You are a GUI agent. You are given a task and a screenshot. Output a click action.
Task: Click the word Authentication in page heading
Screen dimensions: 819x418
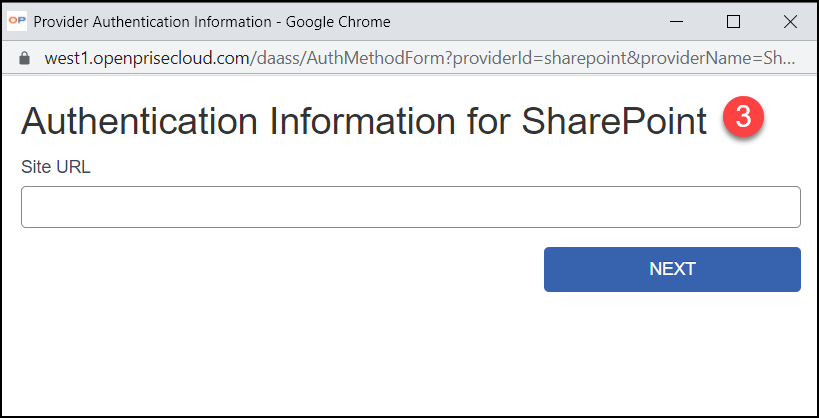point(139,121)
